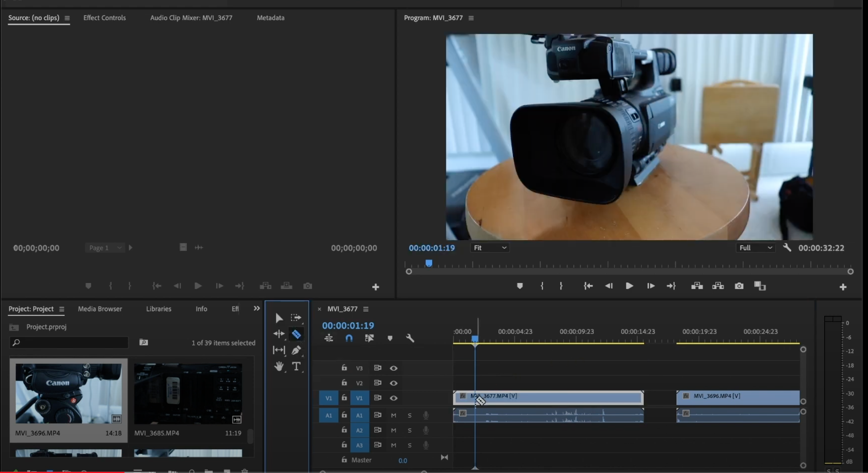The image size is (868, 473).
Task: Toggle V3 track output eye
Action: click(393, 368)
